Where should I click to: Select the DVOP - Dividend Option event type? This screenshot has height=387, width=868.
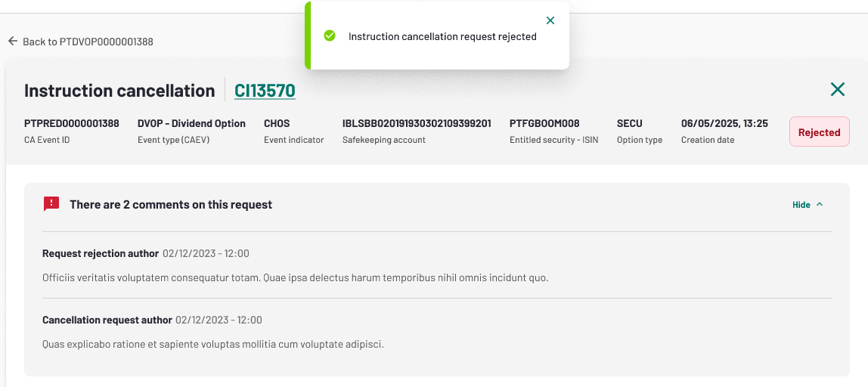[191, 123]
